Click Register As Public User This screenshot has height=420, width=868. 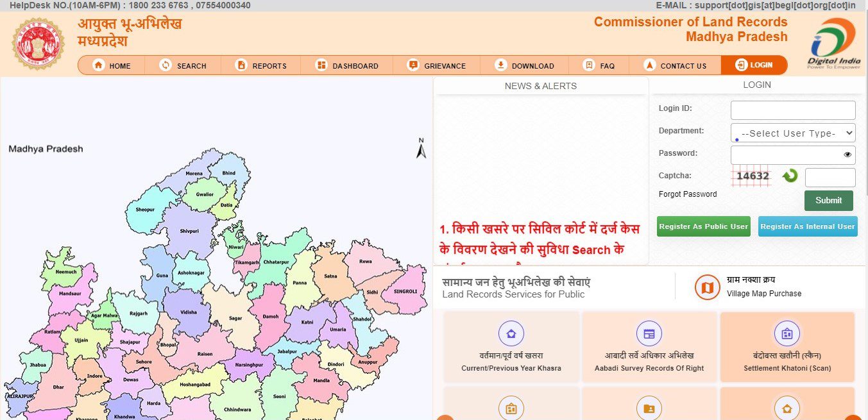pyautogui.click(x=703, y=226)
